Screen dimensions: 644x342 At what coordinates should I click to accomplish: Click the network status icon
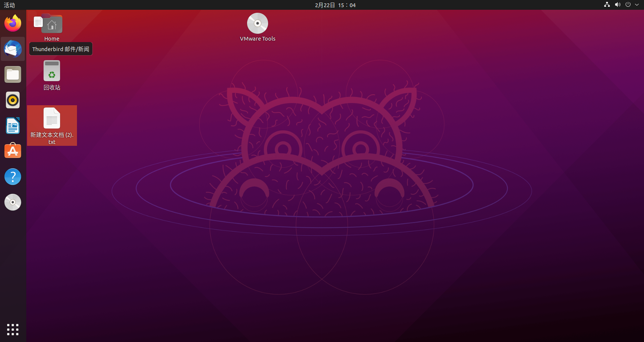[607, 5]
